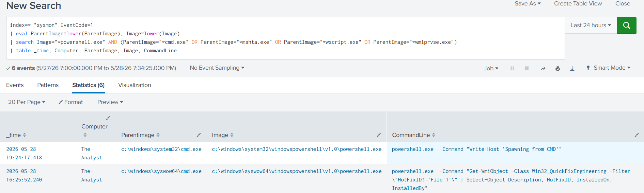Screen dimensions: 644x193
Task: Edit the CommandLine column with pencil icon
Action: pyautogui.click(x=637, y=135)
